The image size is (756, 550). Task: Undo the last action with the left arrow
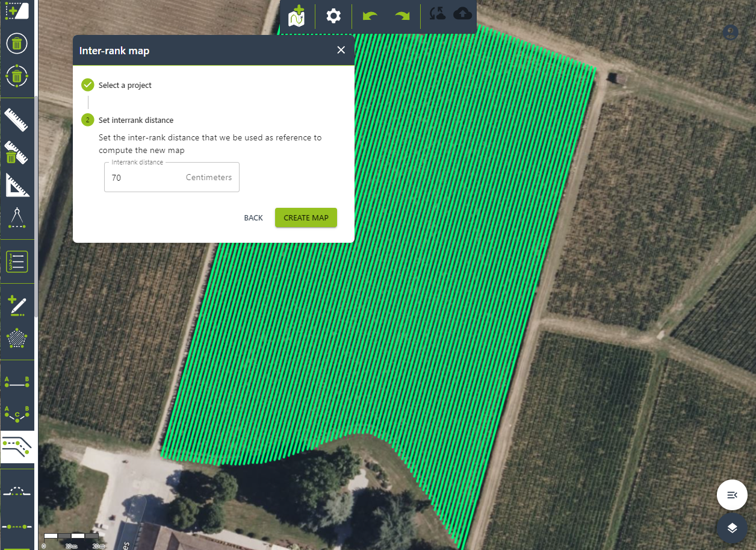(370, 16)
